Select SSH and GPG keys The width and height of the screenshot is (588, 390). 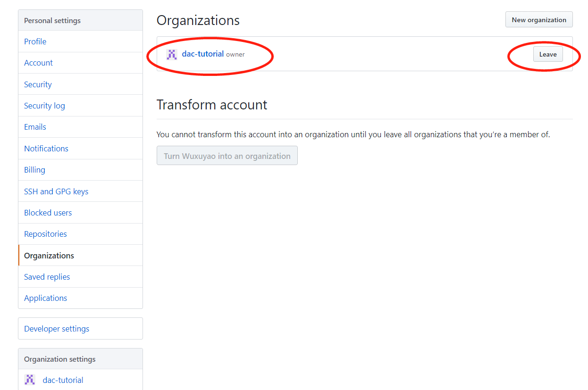point(56,191)
